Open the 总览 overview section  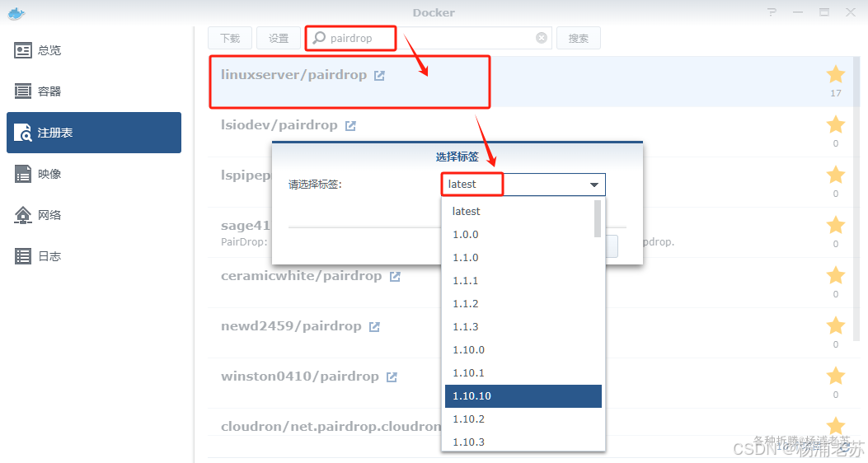coord(93,50)
